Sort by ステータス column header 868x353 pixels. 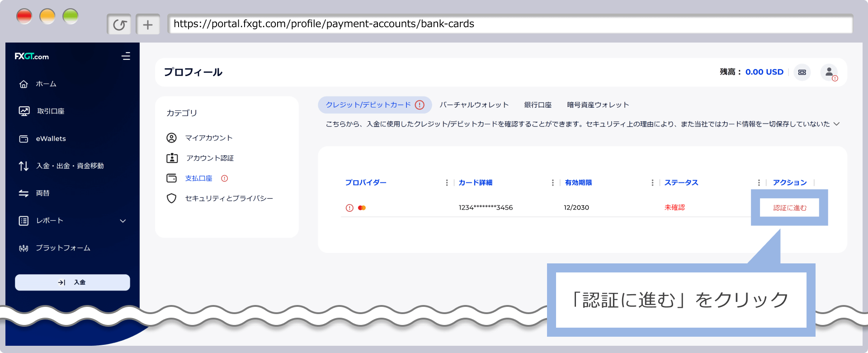(x=681, y=183)
